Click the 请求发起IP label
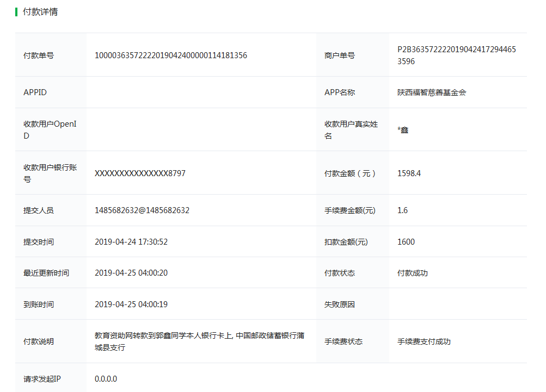This screenshot has width=546, height=392. point(42,379)
